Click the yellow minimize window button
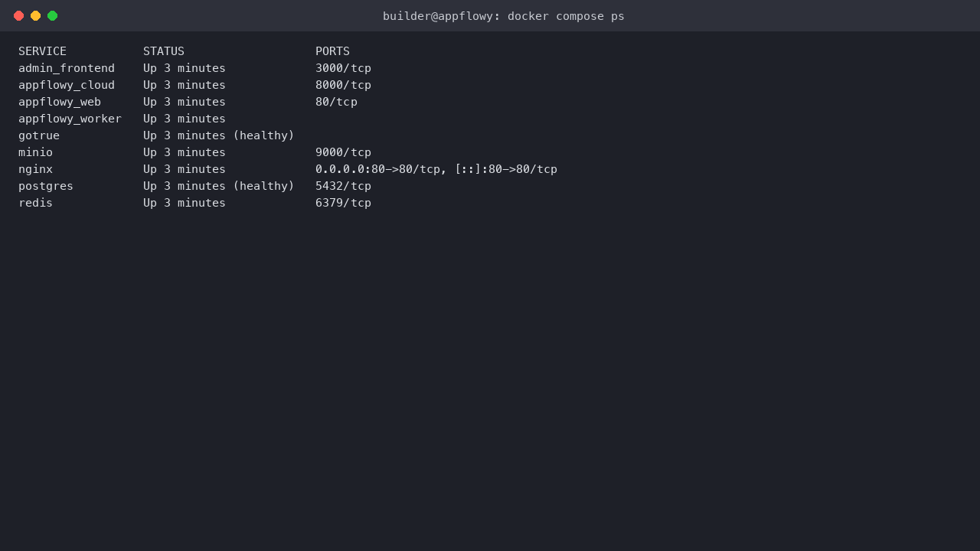Viewport: 980px width, 551px height. pyautogui.click(x=35, y=15)
